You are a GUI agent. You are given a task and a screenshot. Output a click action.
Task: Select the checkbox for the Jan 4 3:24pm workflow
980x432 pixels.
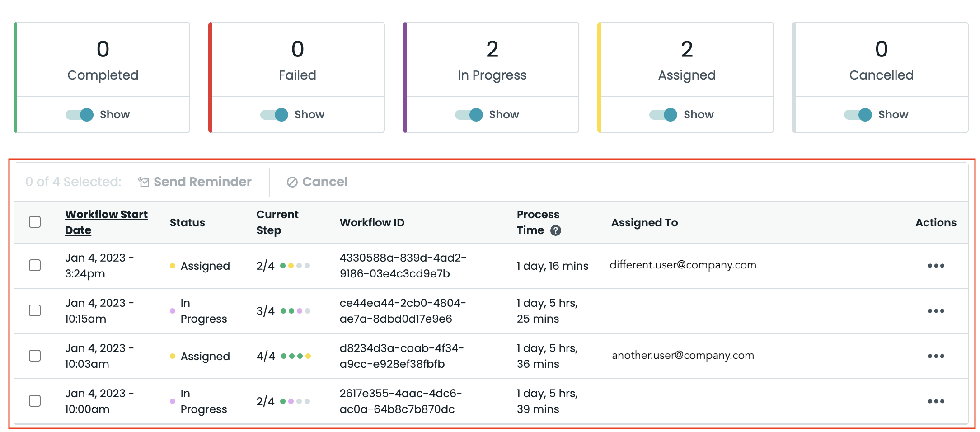tap(35, 266)
